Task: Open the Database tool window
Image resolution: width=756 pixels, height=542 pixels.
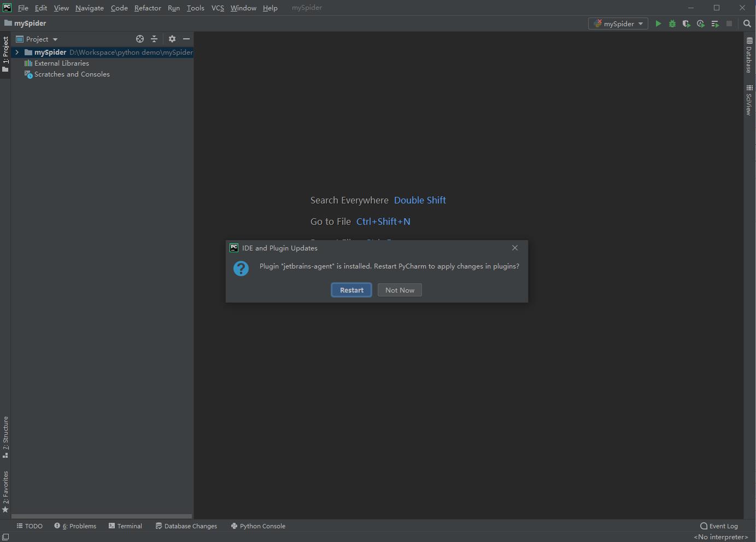Action: point(749,55)
